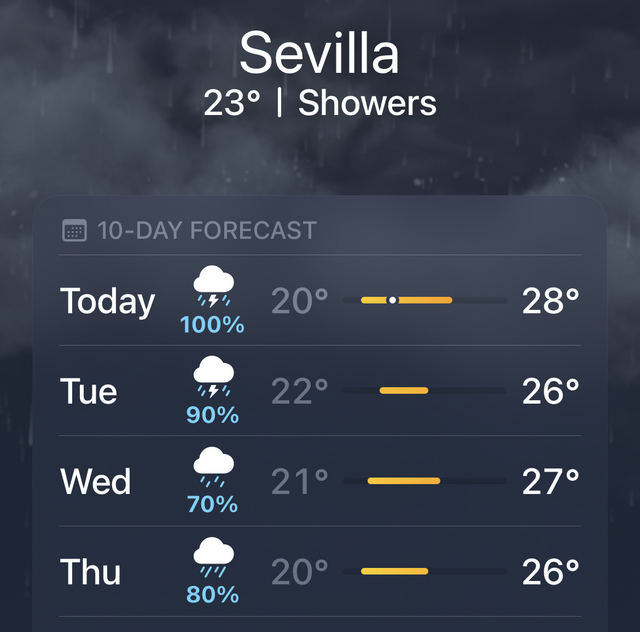Tap Wednesday's rain cloud icon

click(x=213, y=465)
